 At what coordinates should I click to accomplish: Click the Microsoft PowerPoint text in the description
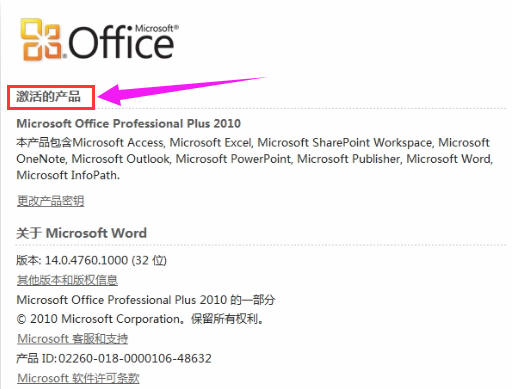click(x=234, y=159)
